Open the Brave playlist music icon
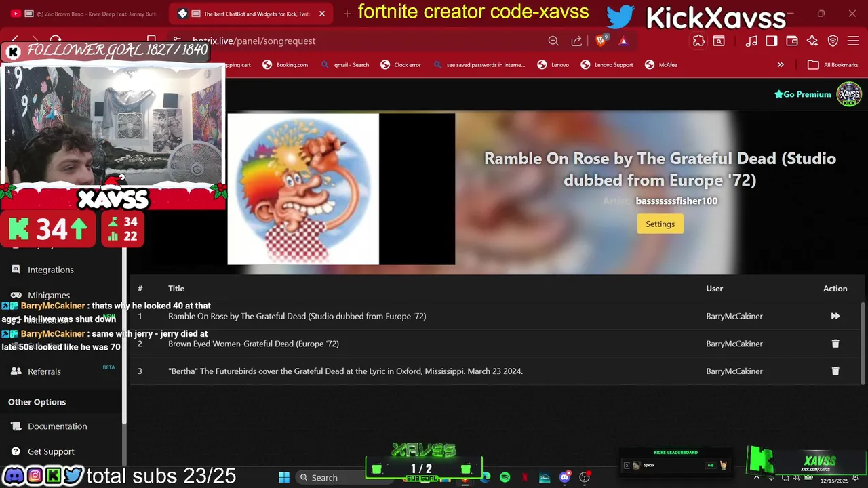Viewport: 868px width, 488px height. 751,41
